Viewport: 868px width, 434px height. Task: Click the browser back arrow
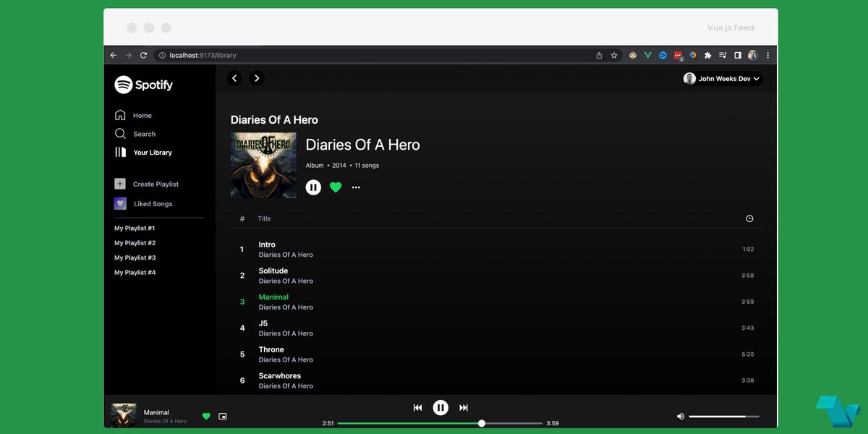point(114,55)
